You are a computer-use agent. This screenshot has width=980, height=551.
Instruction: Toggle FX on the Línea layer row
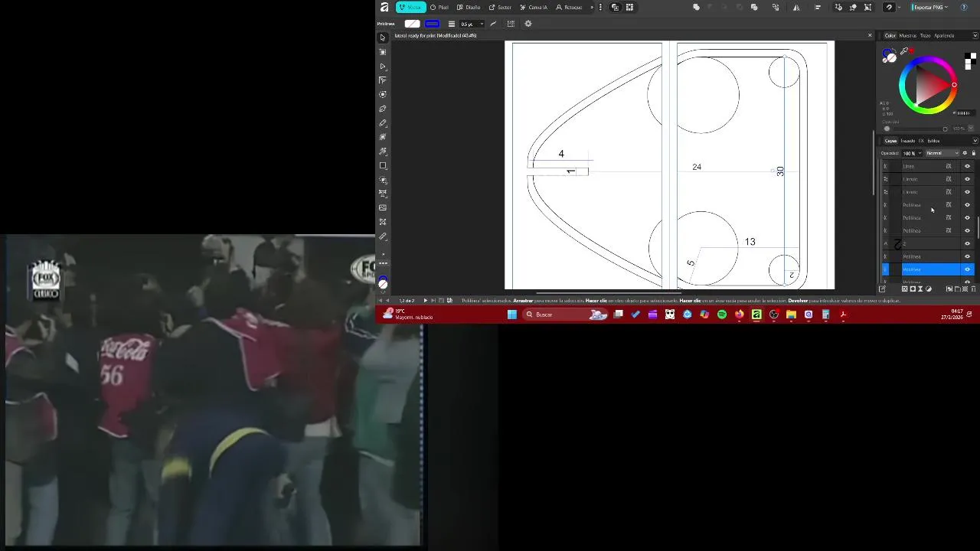[949, 166]
